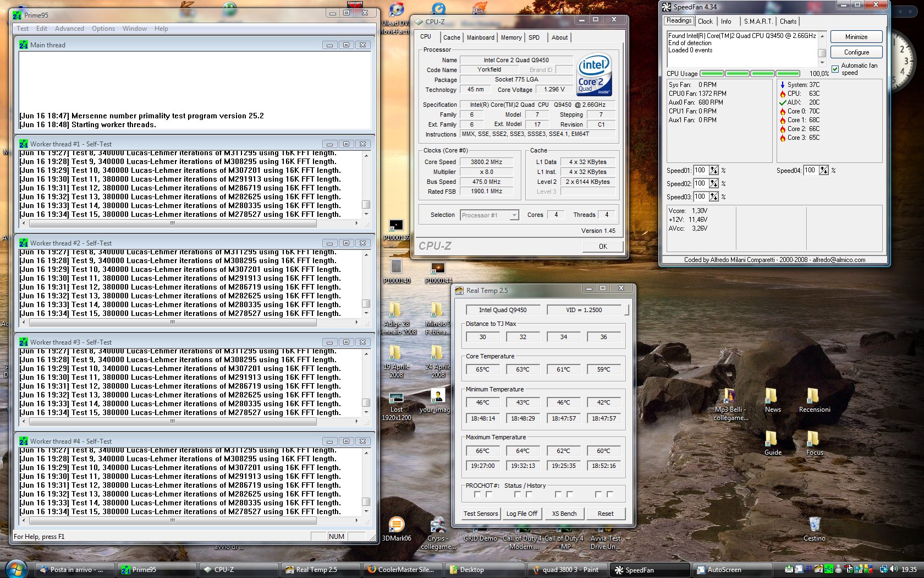Open the Options menu in Prime95
Viewport: 924px width, 578px height.
coord(103,29)
